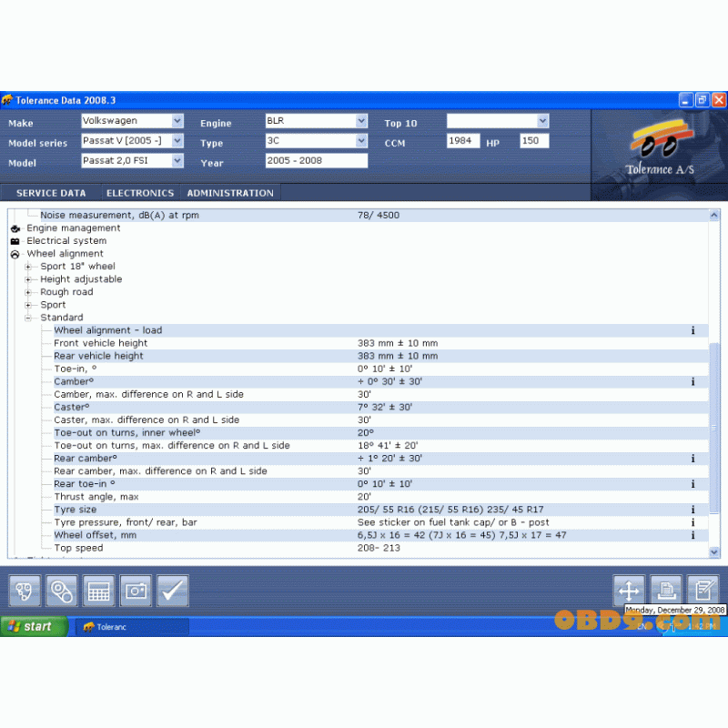Click the Windows start button

coord(34,626)
